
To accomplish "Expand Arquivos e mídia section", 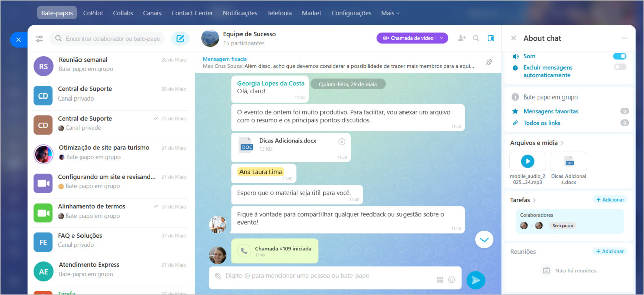I will click(x=537, y=143).
